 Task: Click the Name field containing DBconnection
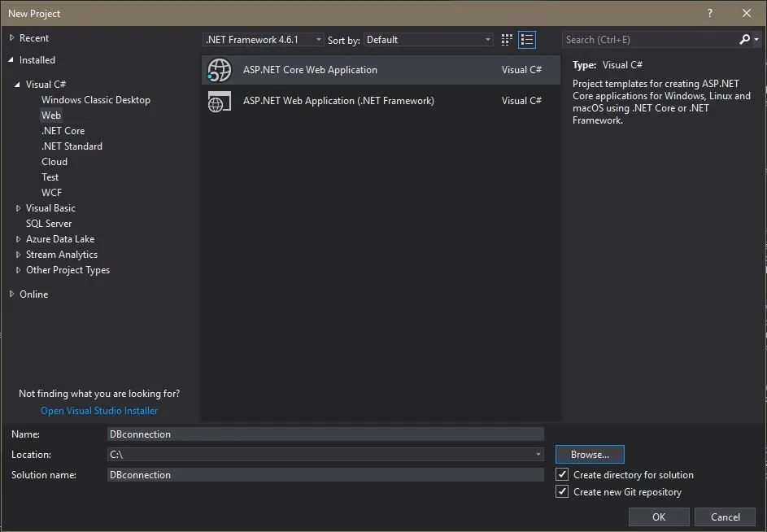[x=325, y=434]
